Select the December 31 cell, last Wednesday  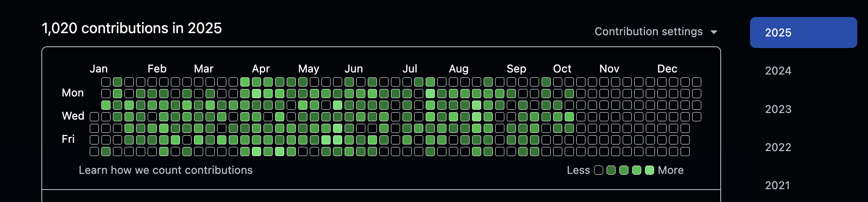[697, 117]
